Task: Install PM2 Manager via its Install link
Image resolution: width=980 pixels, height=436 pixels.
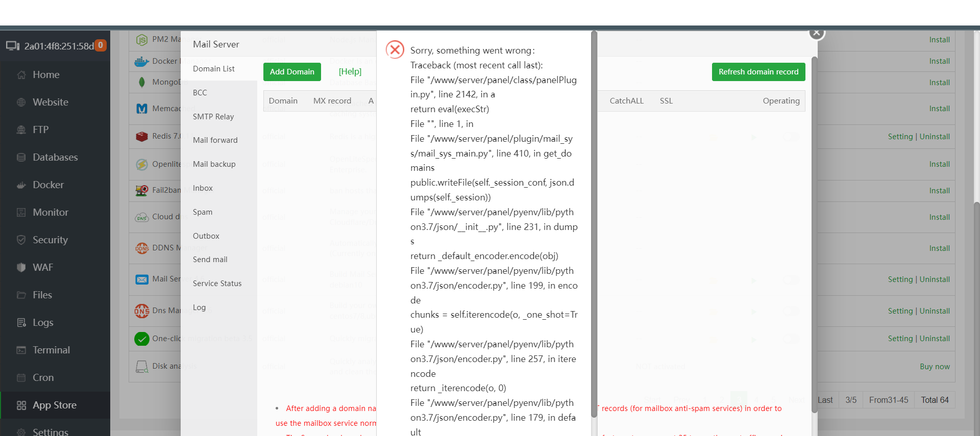Action: pyautogui.click(x=939, y=40)
